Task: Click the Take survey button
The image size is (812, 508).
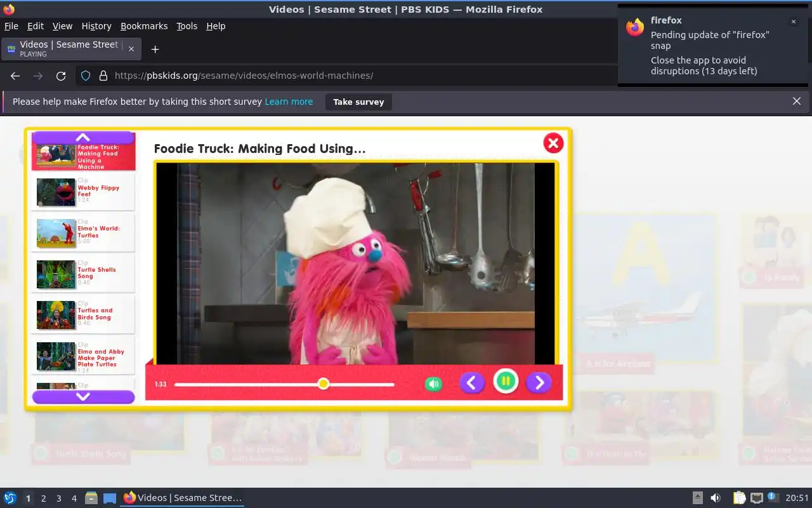Action: pyautogui.click(x=358, y=102)
